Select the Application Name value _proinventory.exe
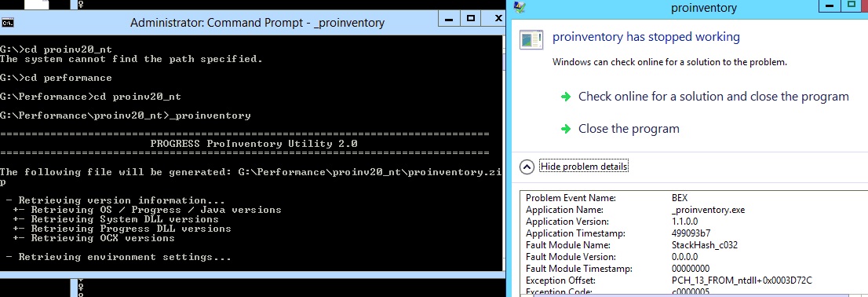Screen dimensions: 868x297 708,210
